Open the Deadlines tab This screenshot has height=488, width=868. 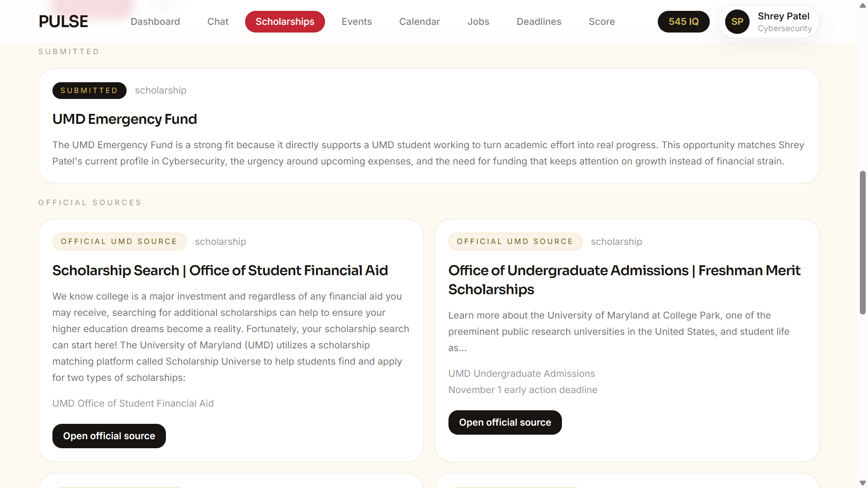539,22
